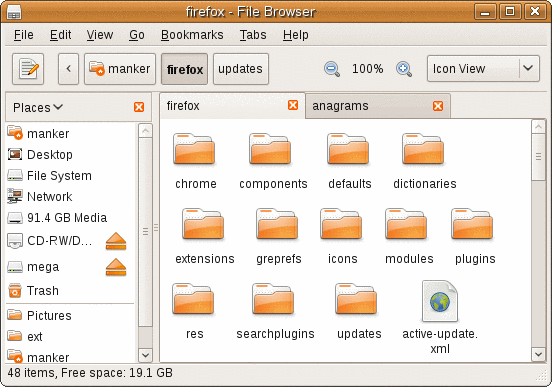Click the file pane scrollbar down arrow
Screen dimensions: 552x387
(x=538, y=354)
